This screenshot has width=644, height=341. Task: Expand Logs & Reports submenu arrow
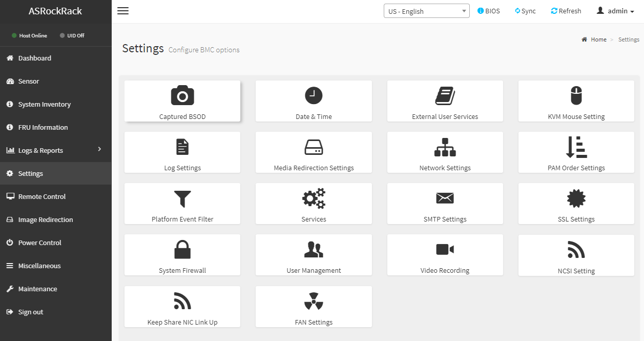[x=99, y=149]
